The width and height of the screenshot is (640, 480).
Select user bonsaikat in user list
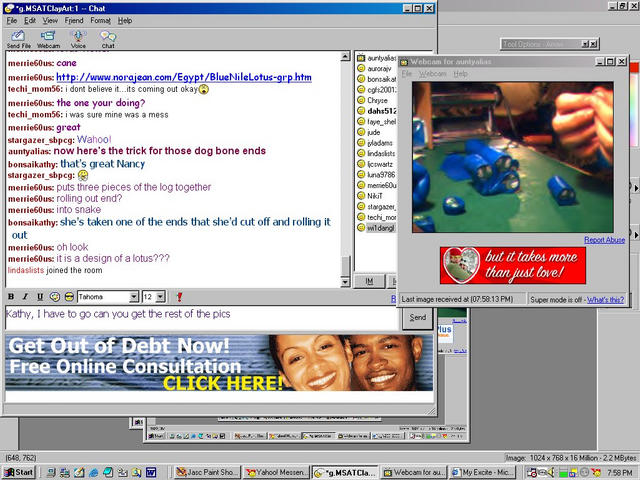click(376, 79)
